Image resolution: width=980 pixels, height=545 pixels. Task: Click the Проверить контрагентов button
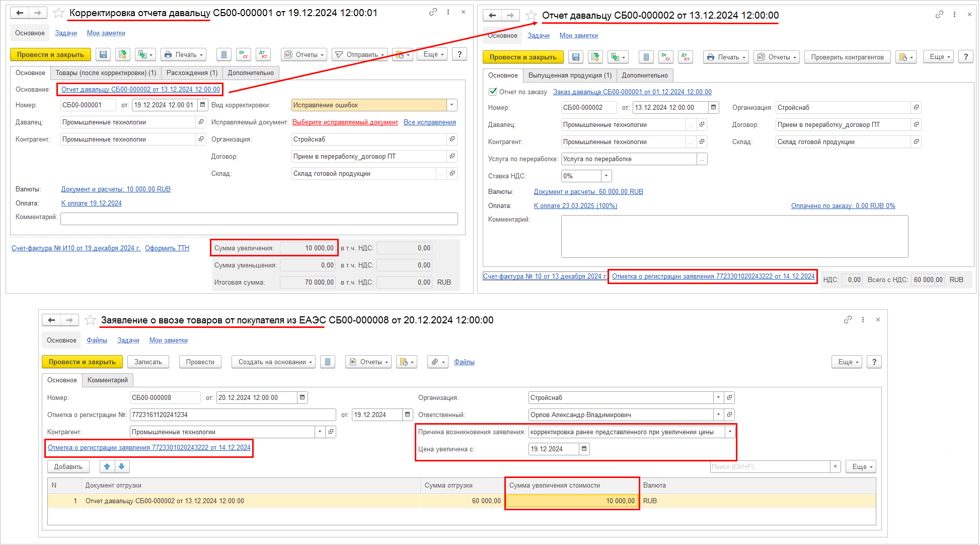click(x=847, y=57)
